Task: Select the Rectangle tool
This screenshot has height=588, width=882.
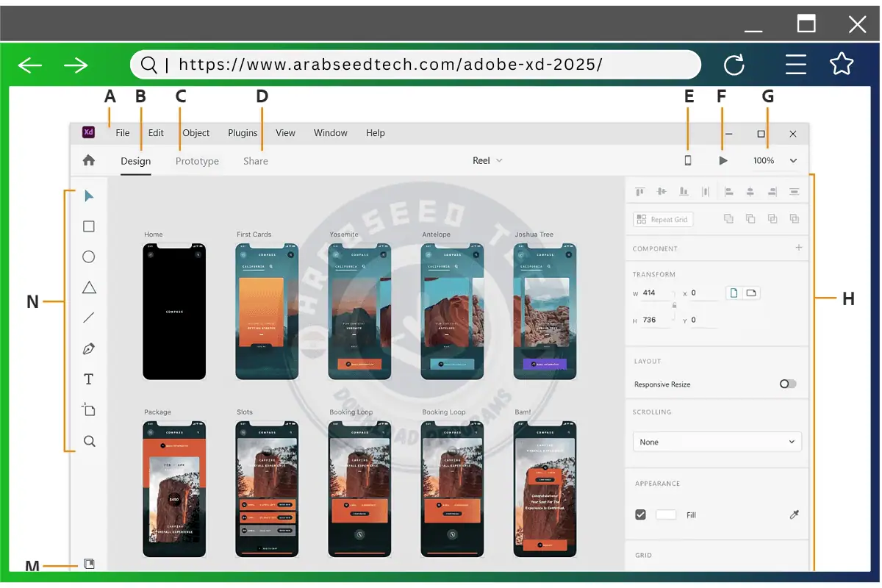Action: pyautogui.click(x=88, y=226)
